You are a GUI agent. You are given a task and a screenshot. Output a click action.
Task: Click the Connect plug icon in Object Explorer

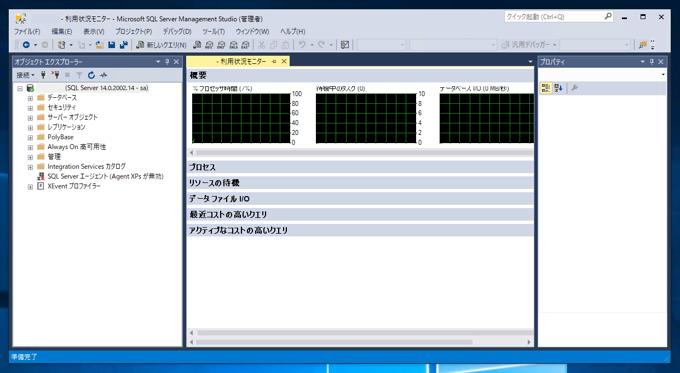point(43,75)
